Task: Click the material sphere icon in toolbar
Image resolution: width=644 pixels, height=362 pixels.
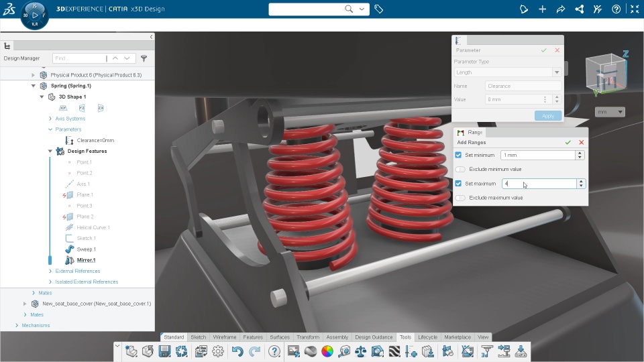Action: click(311, 351)
